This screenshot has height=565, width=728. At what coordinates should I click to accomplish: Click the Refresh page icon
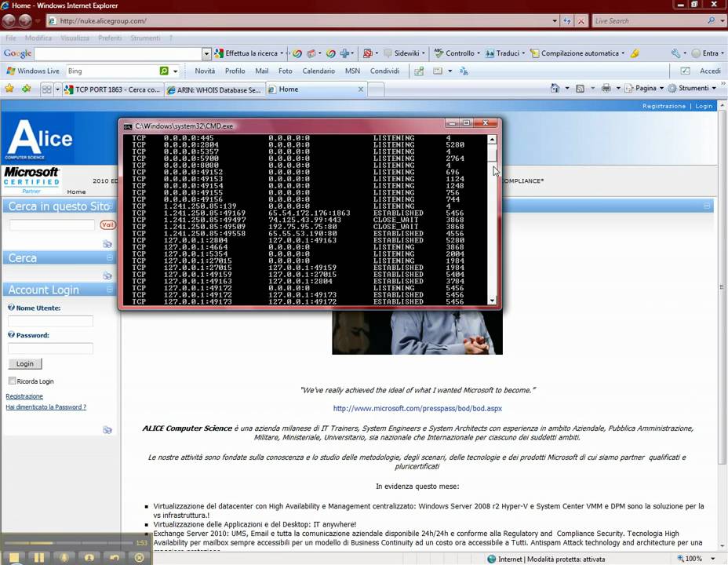[x=567, y=21]
